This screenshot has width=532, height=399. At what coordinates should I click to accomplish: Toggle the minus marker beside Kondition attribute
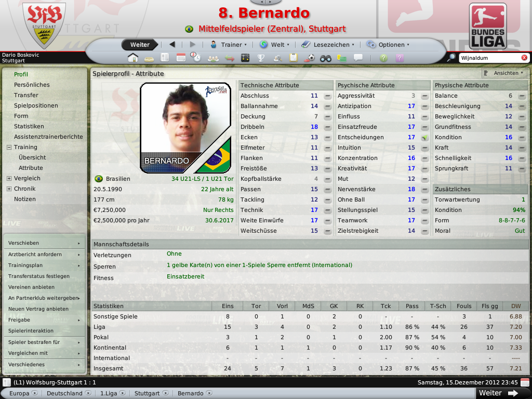coord(522,137)
